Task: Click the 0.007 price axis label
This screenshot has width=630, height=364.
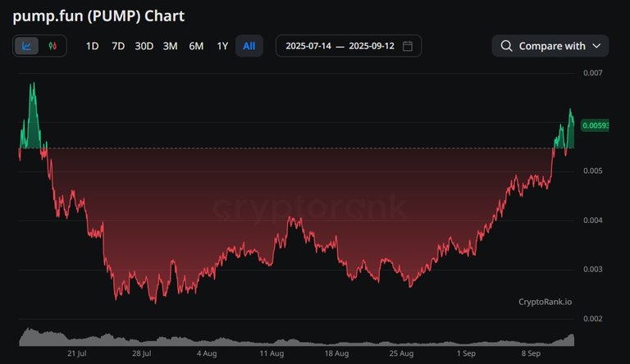Action: pyautogui.click(x=592, y=73)
